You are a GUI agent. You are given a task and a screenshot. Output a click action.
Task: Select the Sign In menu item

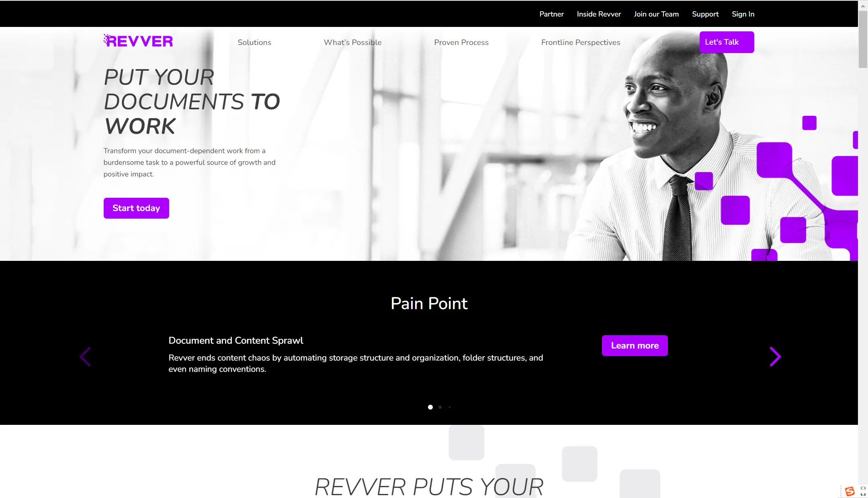pyautogui.click(x=743, y=14)
